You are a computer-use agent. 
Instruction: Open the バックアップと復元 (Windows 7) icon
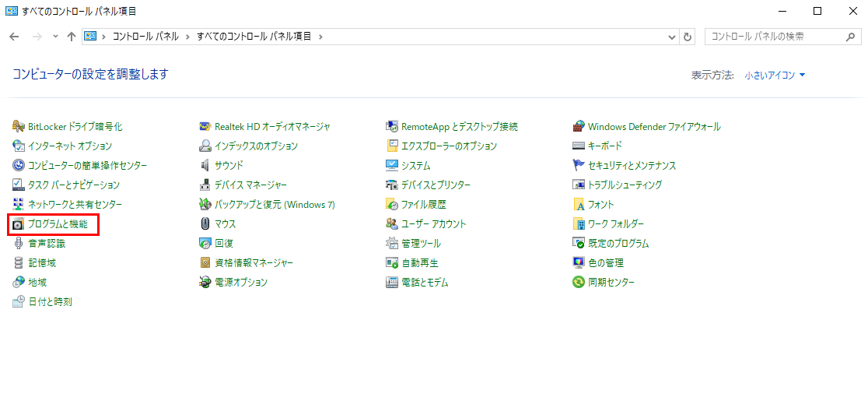(205, 205)
